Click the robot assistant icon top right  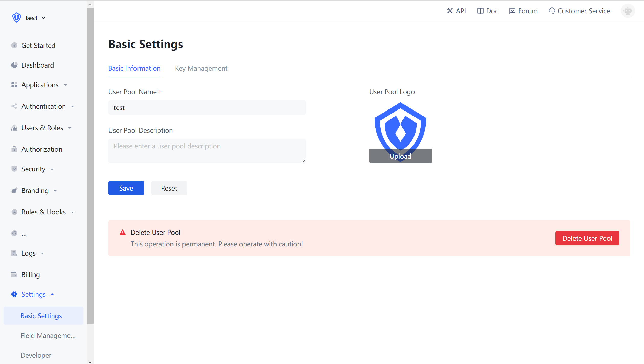click(x=628, y=11)
